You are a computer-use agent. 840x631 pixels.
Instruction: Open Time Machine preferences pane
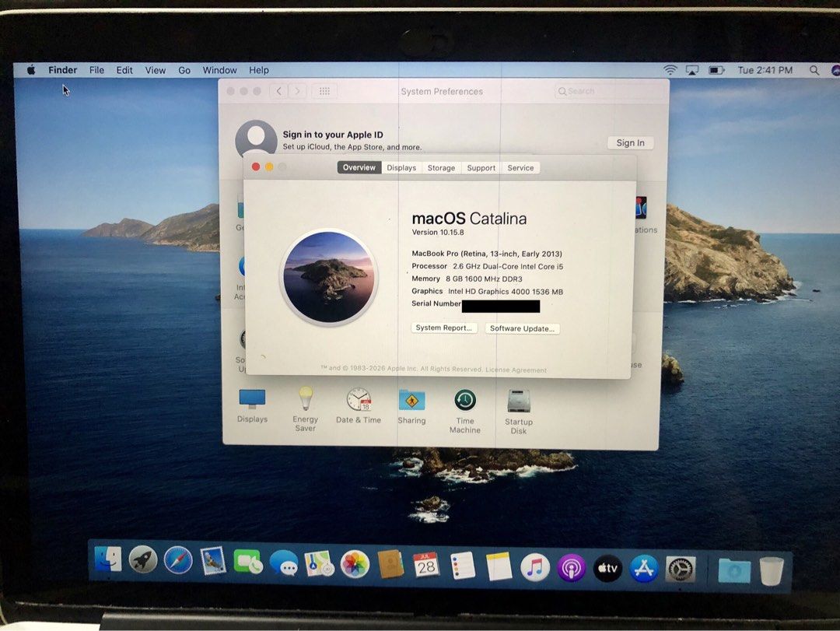tap(465, 412)
